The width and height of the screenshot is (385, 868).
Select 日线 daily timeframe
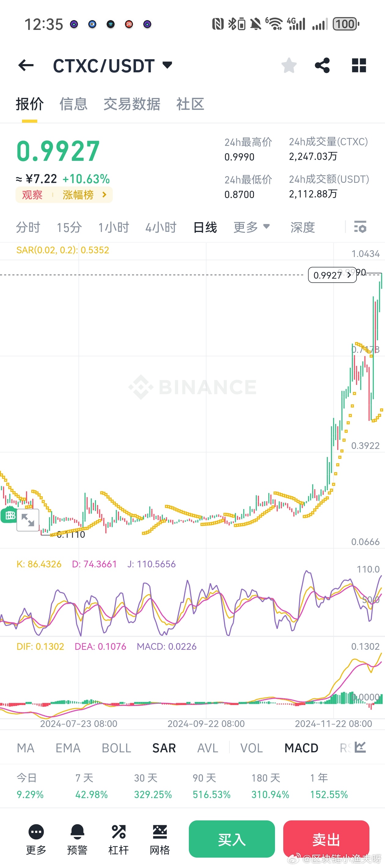coord(205,227)
